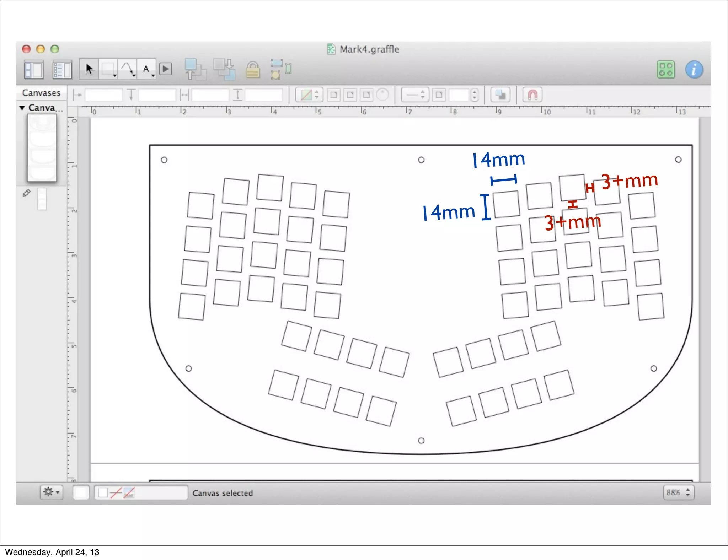Open the blue Inspector info button
This screenshot has width=728, height=560.
694,70
